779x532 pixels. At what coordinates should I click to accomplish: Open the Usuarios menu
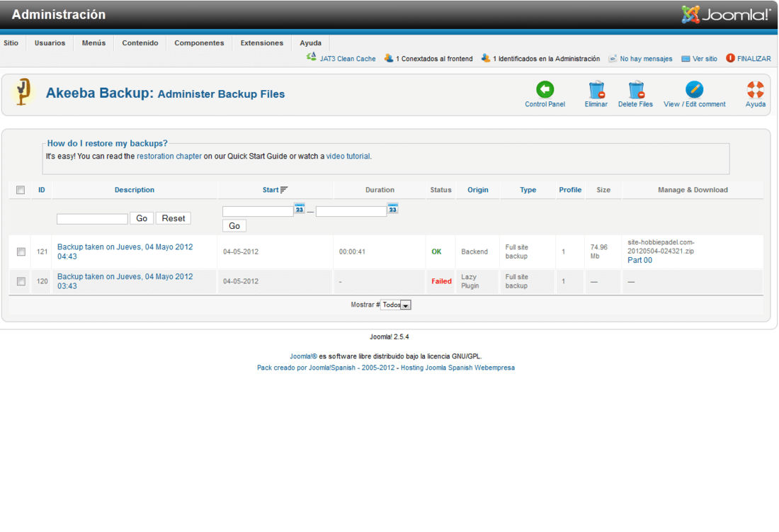click(50, 43)
